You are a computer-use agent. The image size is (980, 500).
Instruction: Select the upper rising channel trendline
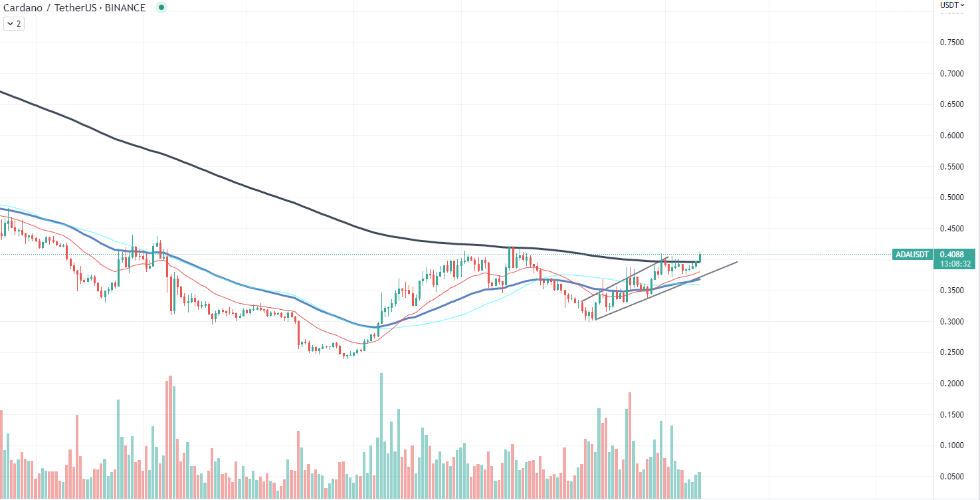(x=625, y=280)
